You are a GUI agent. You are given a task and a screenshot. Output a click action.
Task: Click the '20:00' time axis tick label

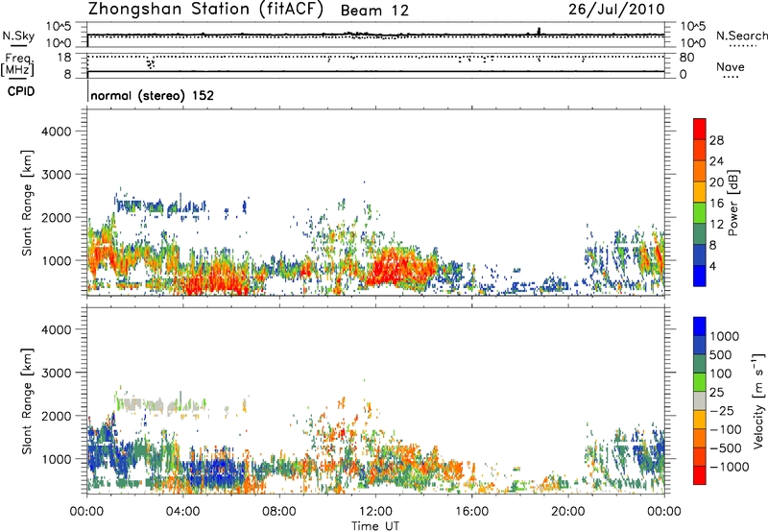(x=568, y=512)
